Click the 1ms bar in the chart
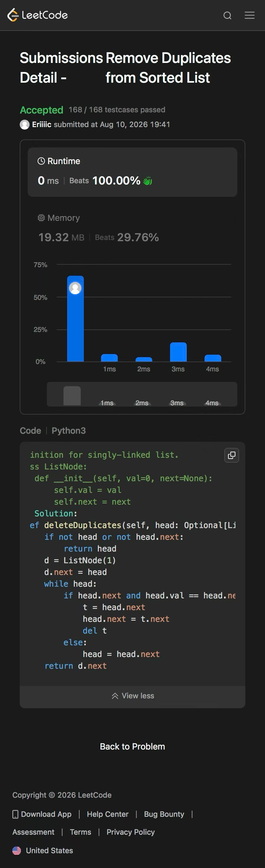This screenshot has width=265, height=868. coord(109,358)
